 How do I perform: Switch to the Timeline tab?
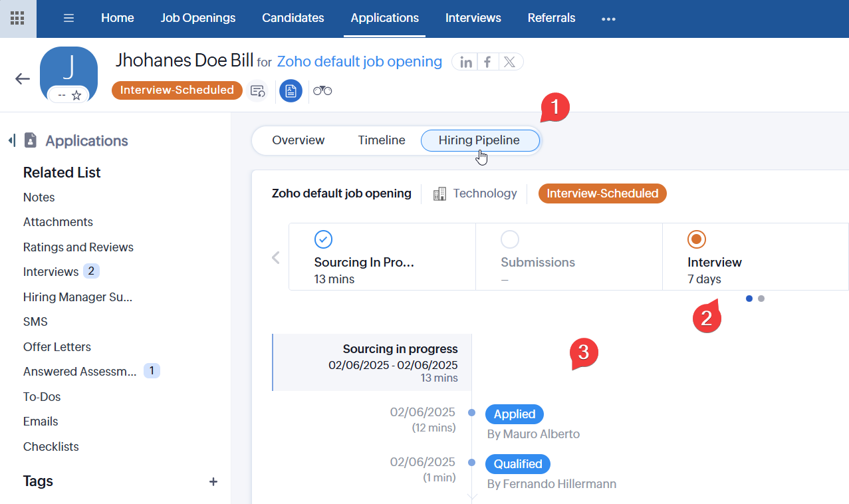click(381, 140)
